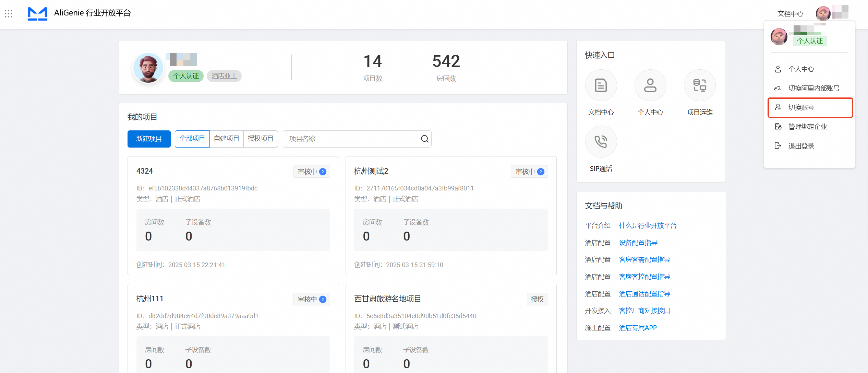Click the search magnifier icon in 项目名称 field

pos(424,139)
